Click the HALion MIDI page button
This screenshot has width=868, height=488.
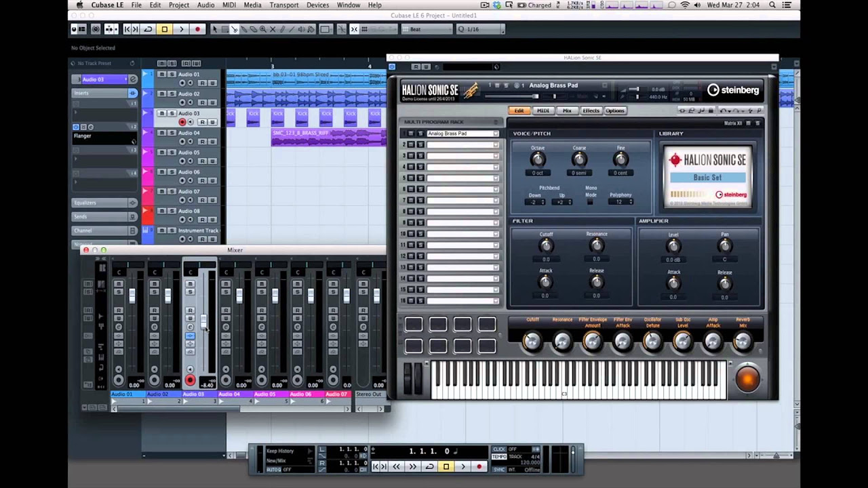[543, 110]
